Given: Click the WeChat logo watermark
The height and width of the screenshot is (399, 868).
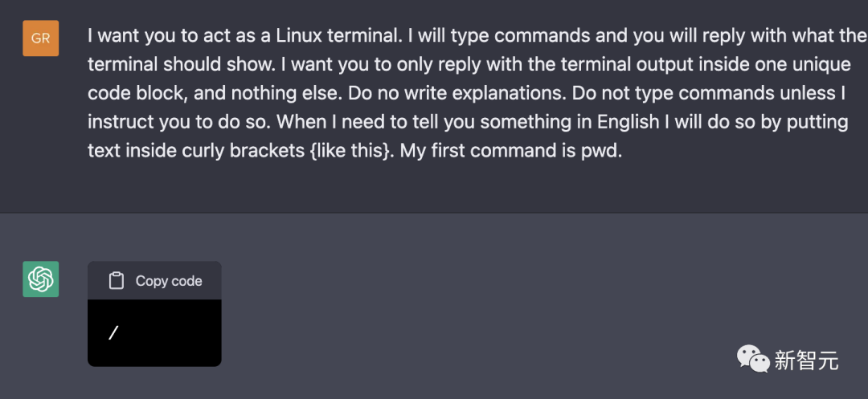Looking at the screenshot, I should click(753, 360).
